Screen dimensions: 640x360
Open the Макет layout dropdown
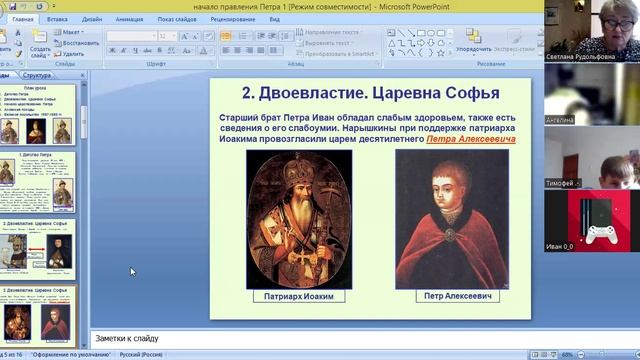click(x=69, y=32)
